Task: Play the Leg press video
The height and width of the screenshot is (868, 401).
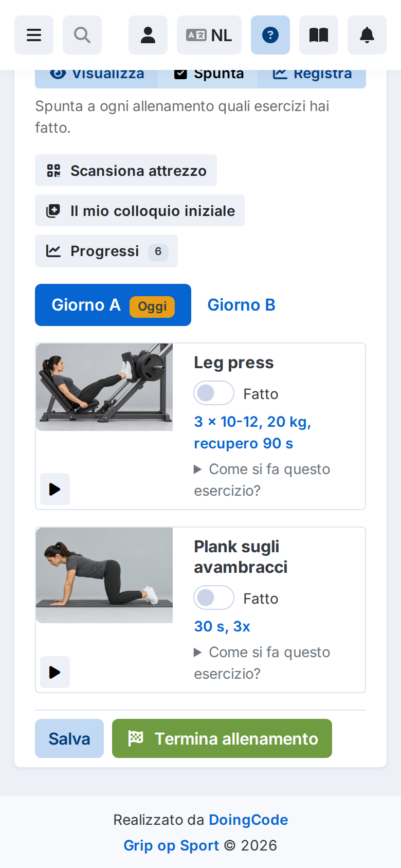Action: [x=55, y=489]
